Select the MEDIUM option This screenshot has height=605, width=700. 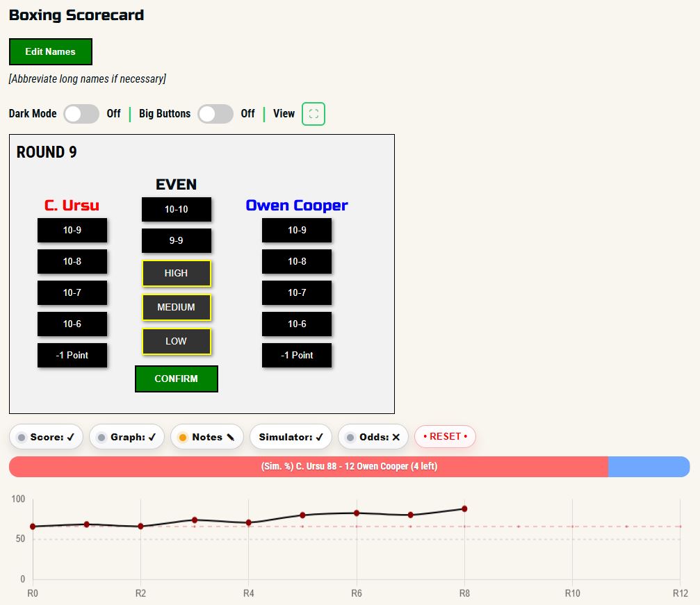pos(176,307)
